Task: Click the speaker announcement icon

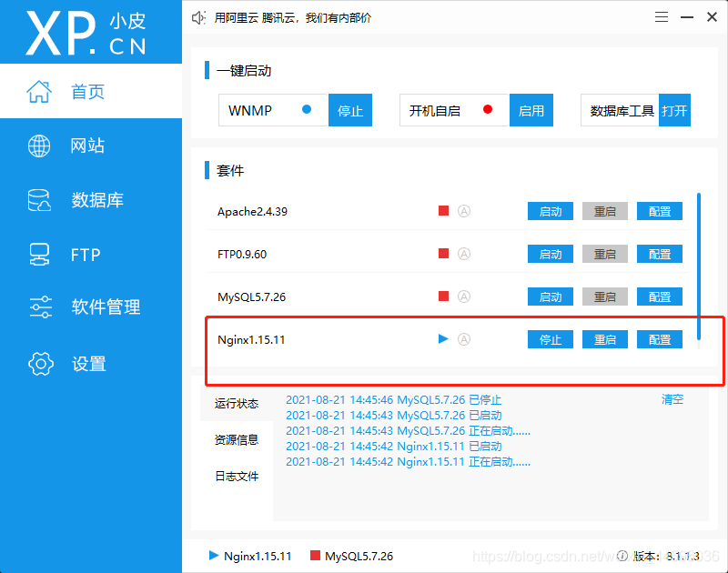Action: 198,18
